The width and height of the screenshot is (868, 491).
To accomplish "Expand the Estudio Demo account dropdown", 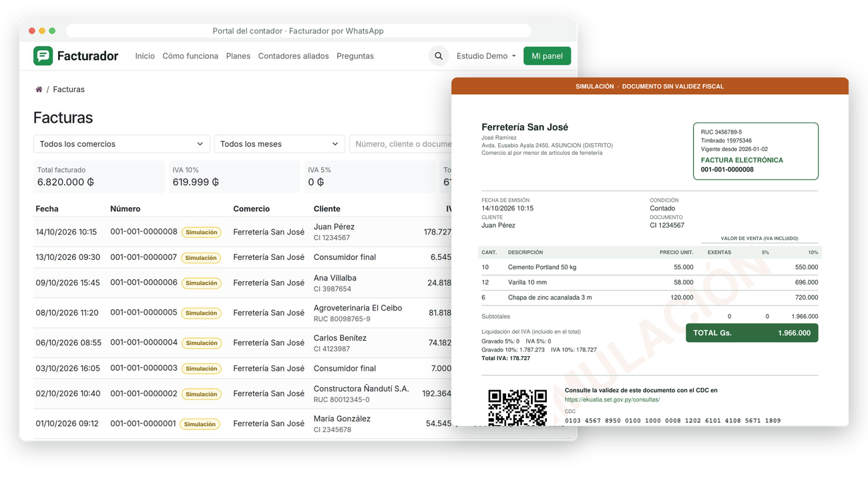I will [x=486, y=56].
